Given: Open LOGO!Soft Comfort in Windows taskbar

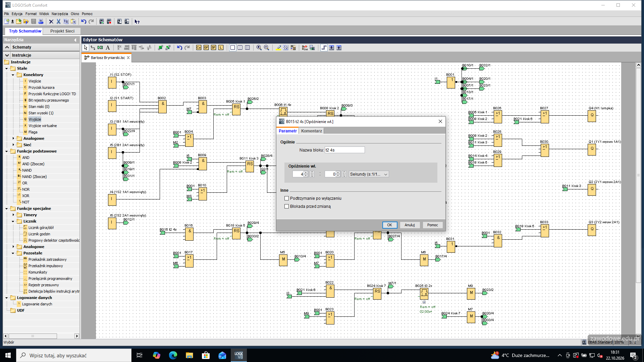Looking at the screenshot, I should [x=238, y=355].
